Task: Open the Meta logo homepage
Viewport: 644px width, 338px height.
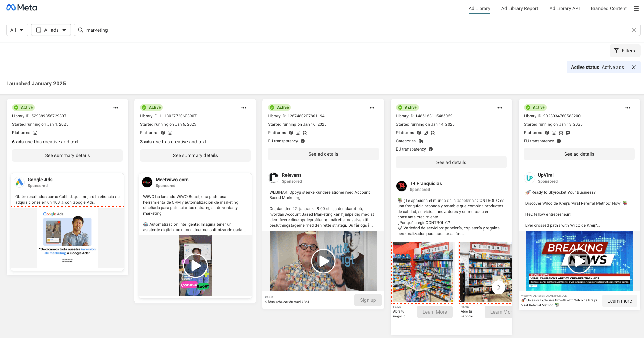Action: 21,7
